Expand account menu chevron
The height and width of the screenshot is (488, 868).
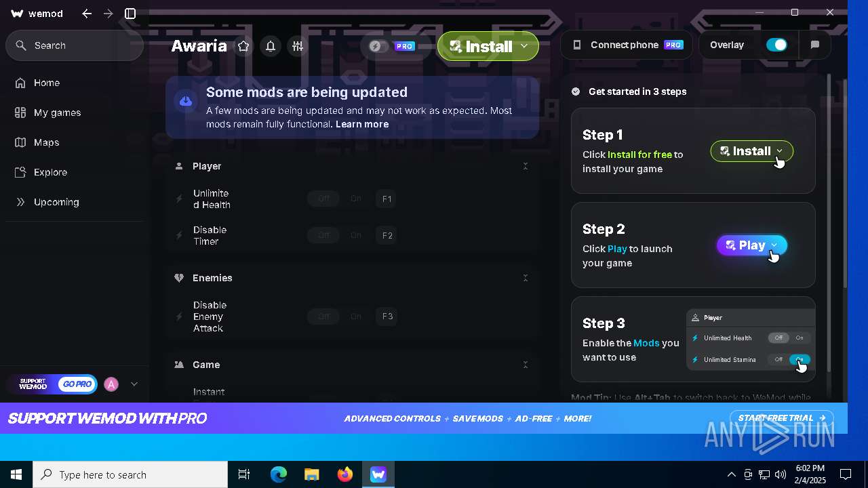[134, 384]
